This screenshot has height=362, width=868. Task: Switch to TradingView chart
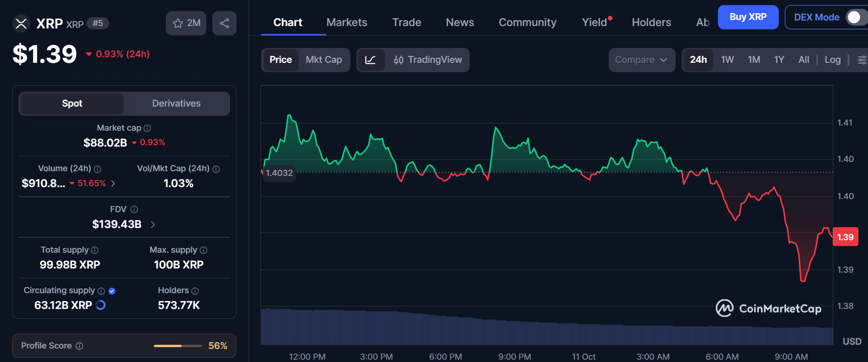(427, 60)
